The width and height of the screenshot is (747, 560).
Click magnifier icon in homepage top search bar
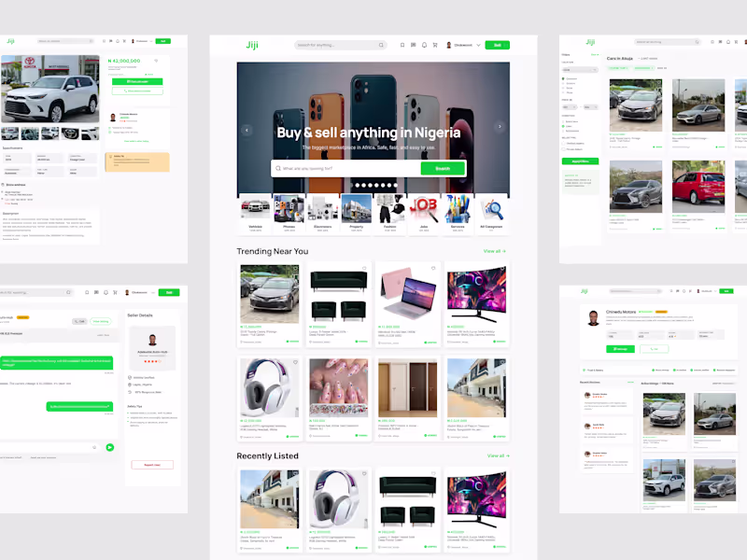point(381,45)
